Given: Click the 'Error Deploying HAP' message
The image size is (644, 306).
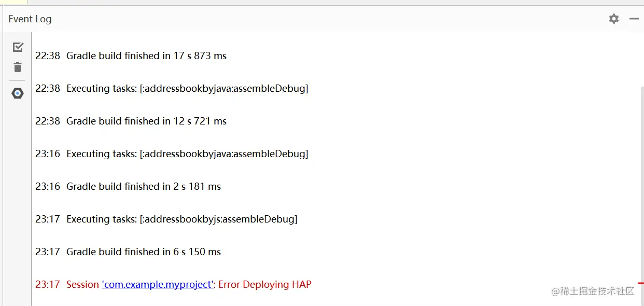Looking at the screenshot, I should pyautogui.click(x=265, y=284).
